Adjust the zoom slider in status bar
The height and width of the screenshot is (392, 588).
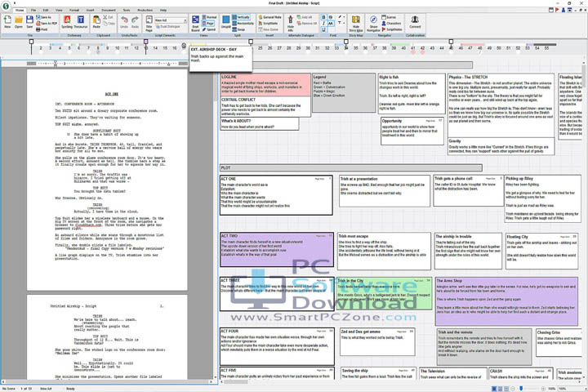coord(521,389)
